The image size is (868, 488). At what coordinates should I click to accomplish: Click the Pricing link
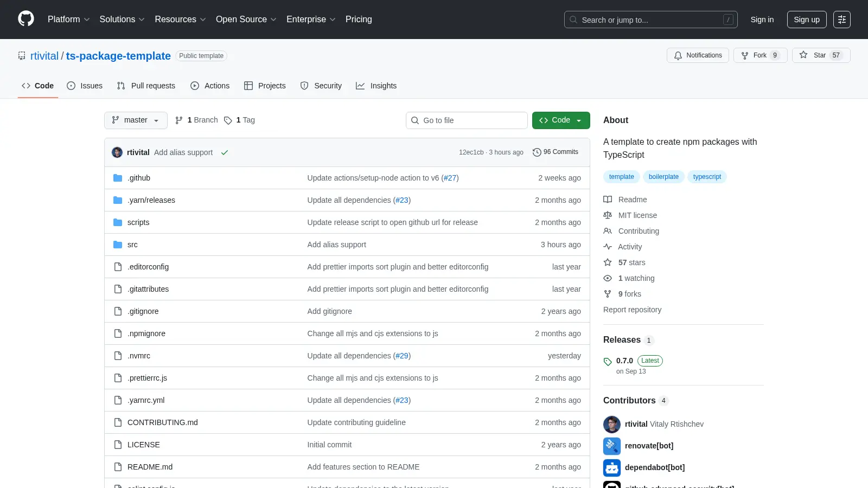click(359, 20)
